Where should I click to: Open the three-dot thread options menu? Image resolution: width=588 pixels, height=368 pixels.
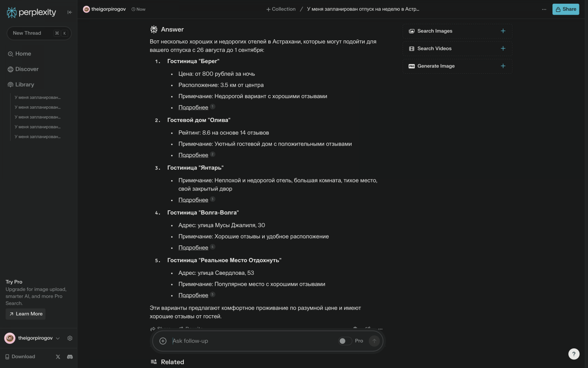click(x=544, y=9)
